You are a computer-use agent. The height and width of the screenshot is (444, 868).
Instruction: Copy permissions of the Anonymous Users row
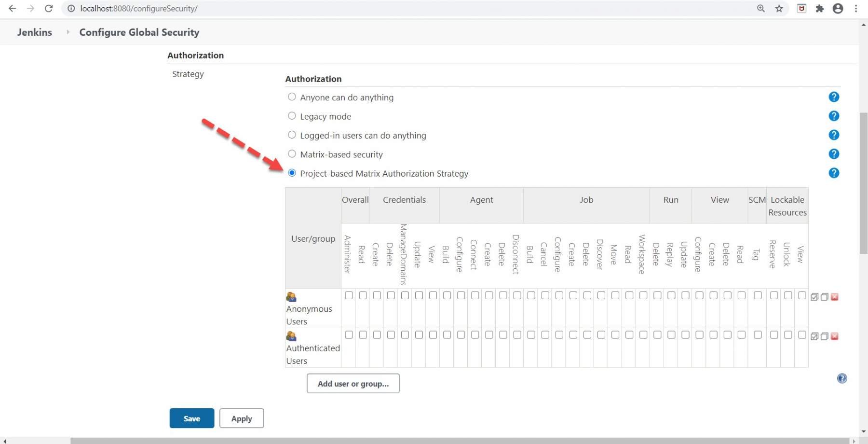click(825, 297)
